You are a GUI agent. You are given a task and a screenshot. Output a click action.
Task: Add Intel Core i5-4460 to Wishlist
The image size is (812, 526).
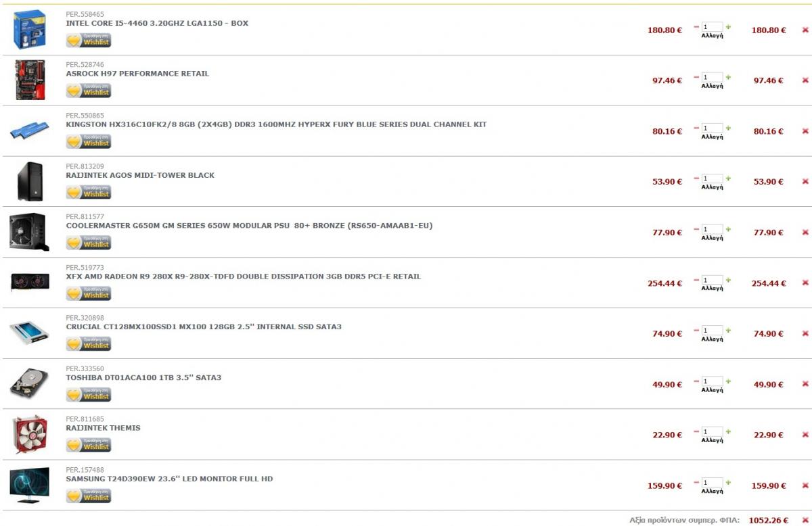(x=89, y=41)
